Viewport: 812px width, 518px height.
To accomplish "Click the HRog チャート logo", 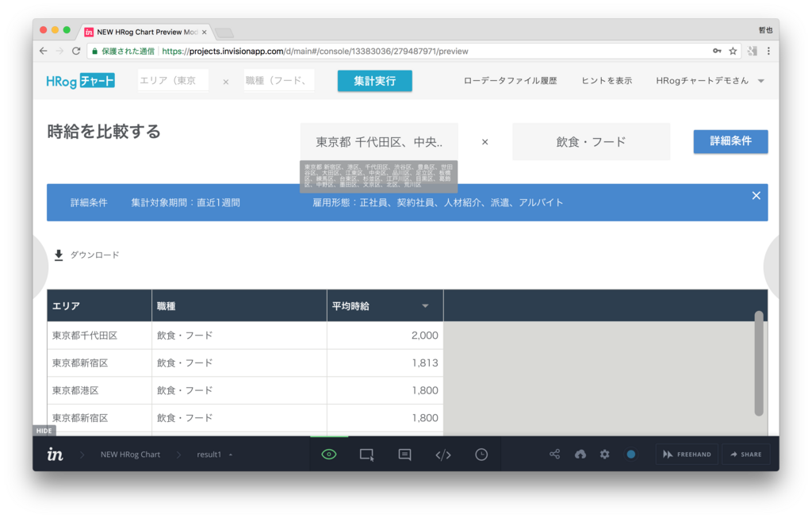I will click(x=80, y=81).
